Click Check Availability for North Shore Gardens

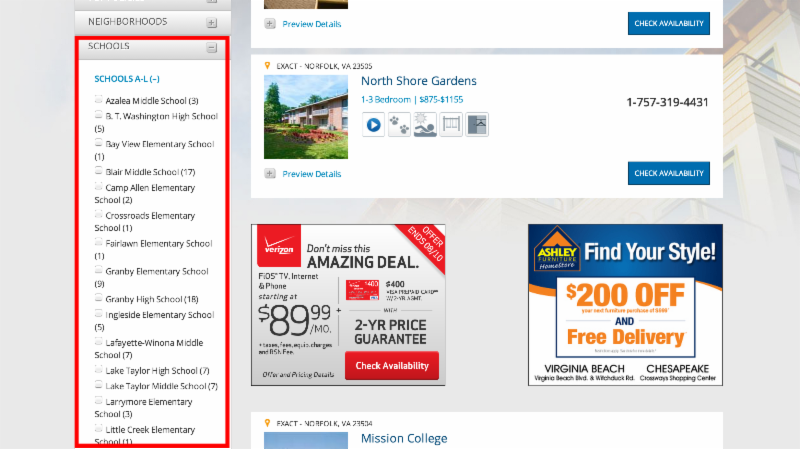669,173
